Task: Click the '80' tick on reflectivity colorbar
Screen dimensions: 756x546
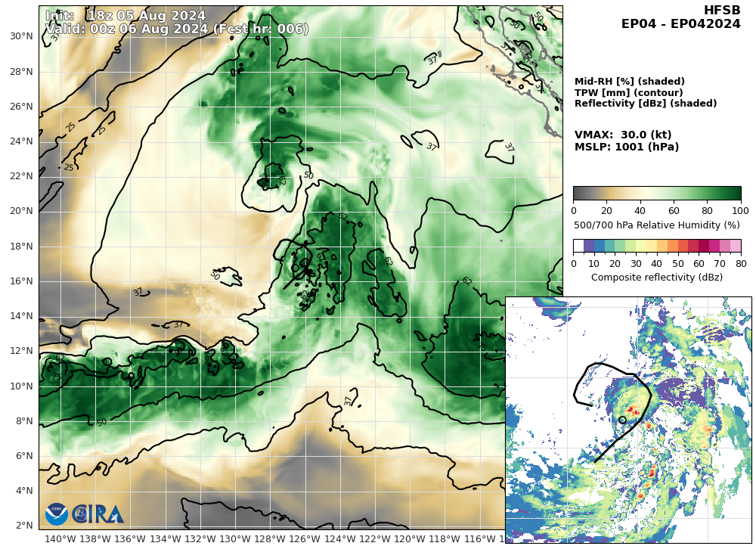Action: click(741, 263)
